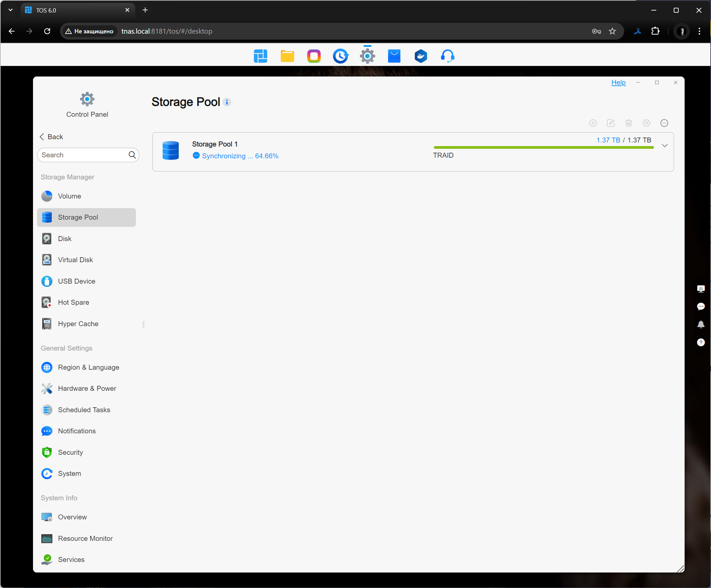711x588 pixels.
Task: Open saved password key icon in address bar
Action: pyautogui.click(x=596, y=31)
